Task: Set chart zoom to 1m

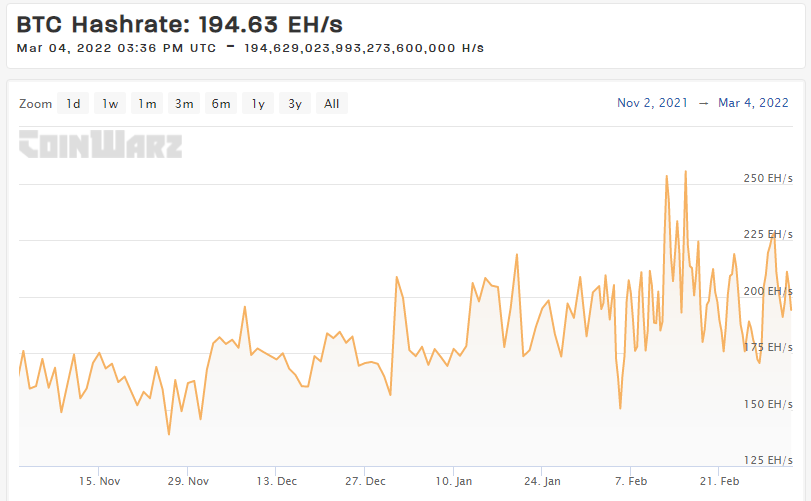Action: tap(147, 103)
